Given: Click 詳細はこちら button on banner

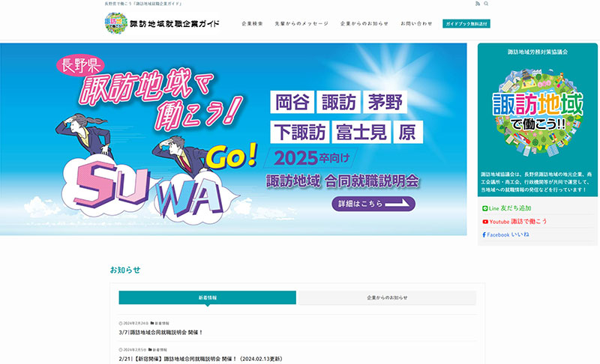Looking at the screenshot, I should pyautogui.click(x=373, y=204).
